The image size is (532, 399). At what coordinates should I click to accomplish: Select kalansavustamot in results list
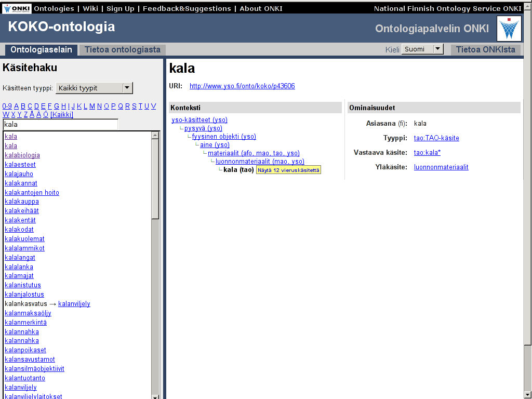30,360
